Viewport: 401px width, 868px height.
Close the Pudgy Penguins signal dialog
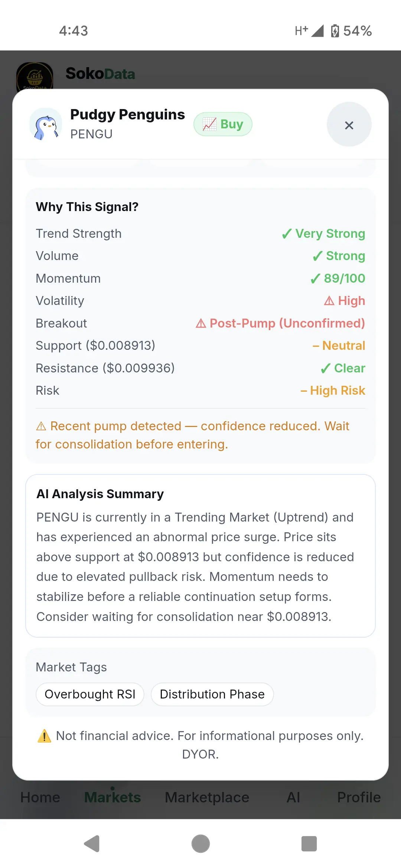click(349, 125)
